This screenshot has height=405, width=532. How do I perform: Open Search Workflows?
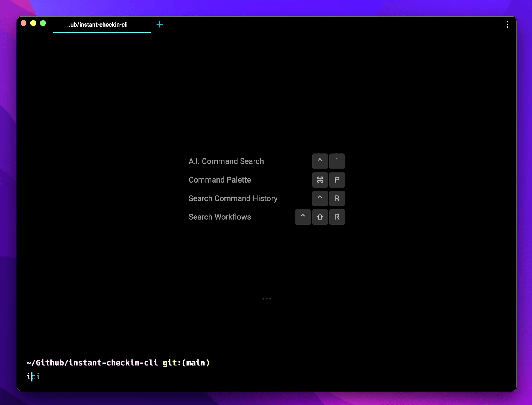(220, 217)
